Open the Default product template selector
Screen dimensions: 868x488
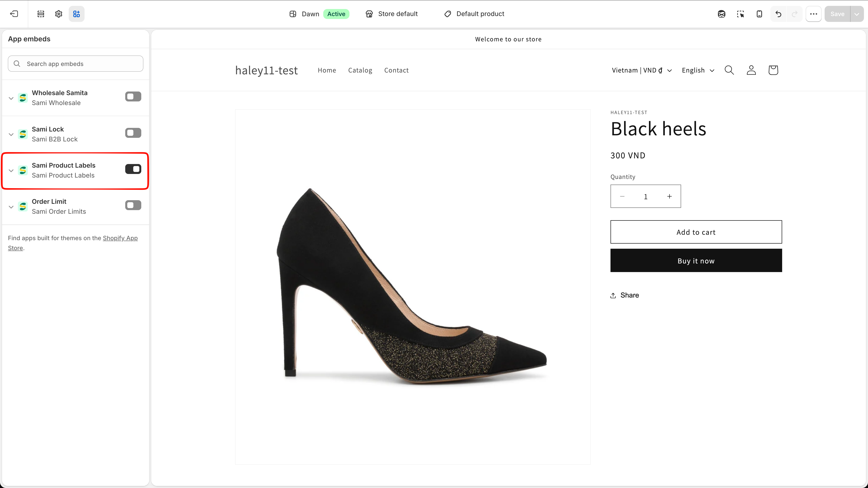(474, 14)
